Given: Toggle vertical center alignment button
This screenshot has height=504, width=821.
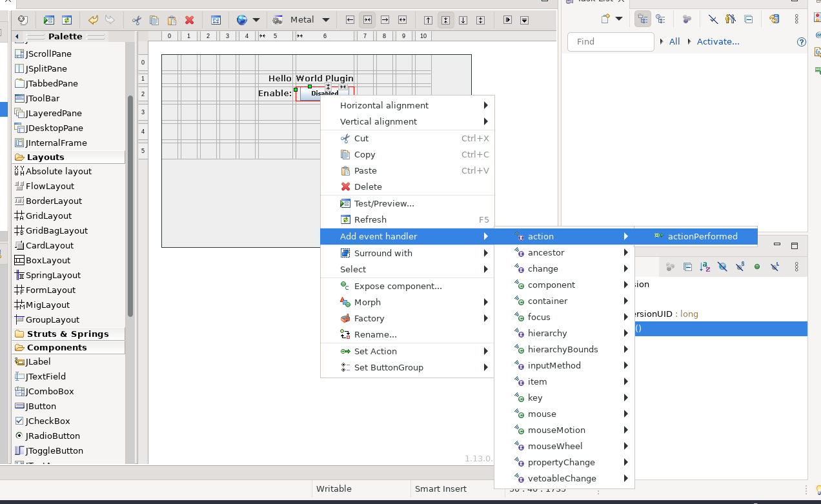Looking at the screenshot, I should [445, 20].
